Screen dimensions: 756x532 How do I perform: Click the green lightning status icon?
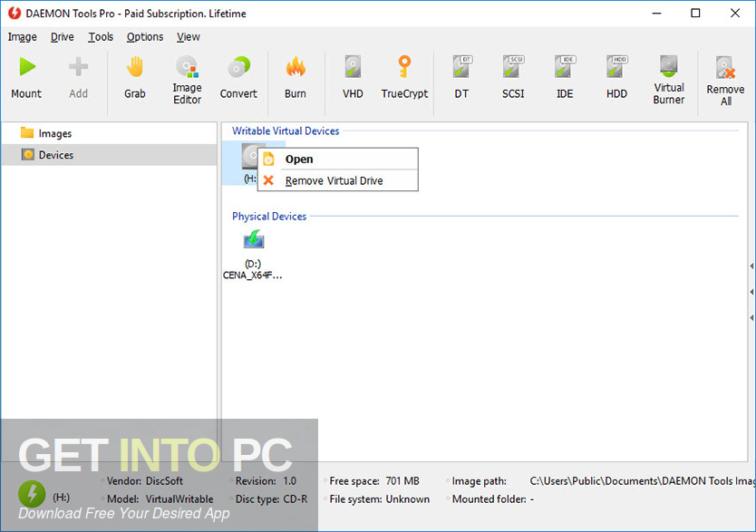click(x=32, y=493)
